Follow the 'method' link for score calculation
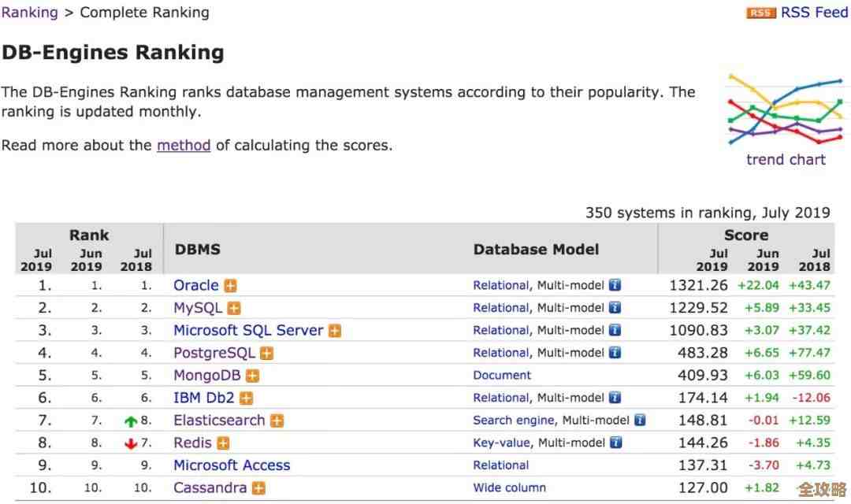Viewport: 851px width, 504px height. 184,145
